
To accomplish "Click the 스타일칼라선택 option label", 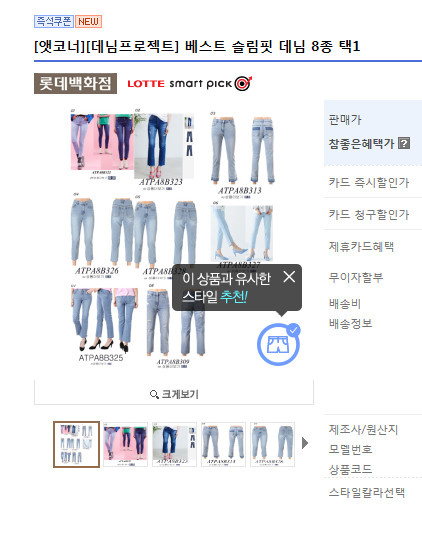I will coord(367,493).
